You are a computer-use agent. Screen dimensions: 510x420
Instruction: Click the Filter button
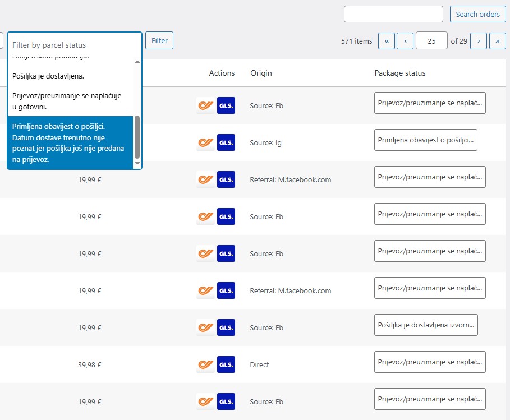click(x=159, y=41)
